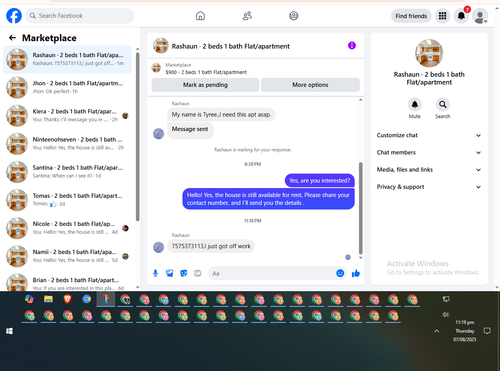Choose a GIF icon

pyautogui.click(x=198, y=273)
